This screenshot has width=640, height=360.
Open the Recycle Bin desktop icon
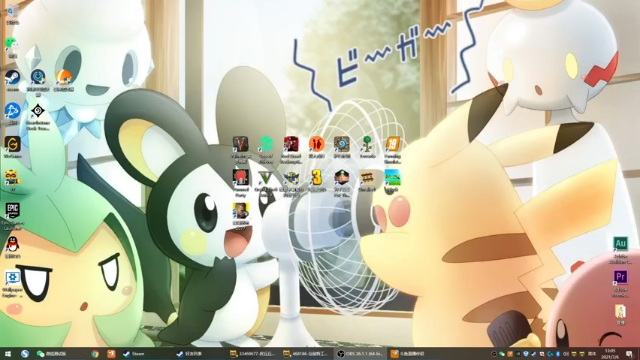point(12,14)
